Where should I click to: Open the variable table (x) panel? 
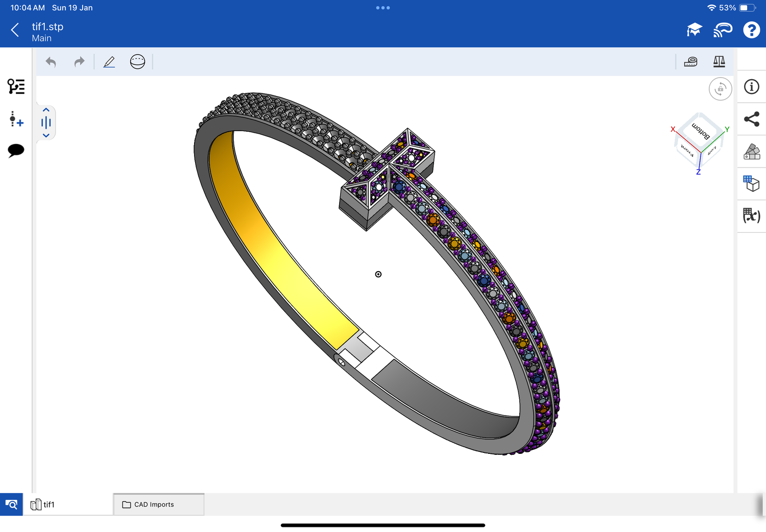coord(752,215)
